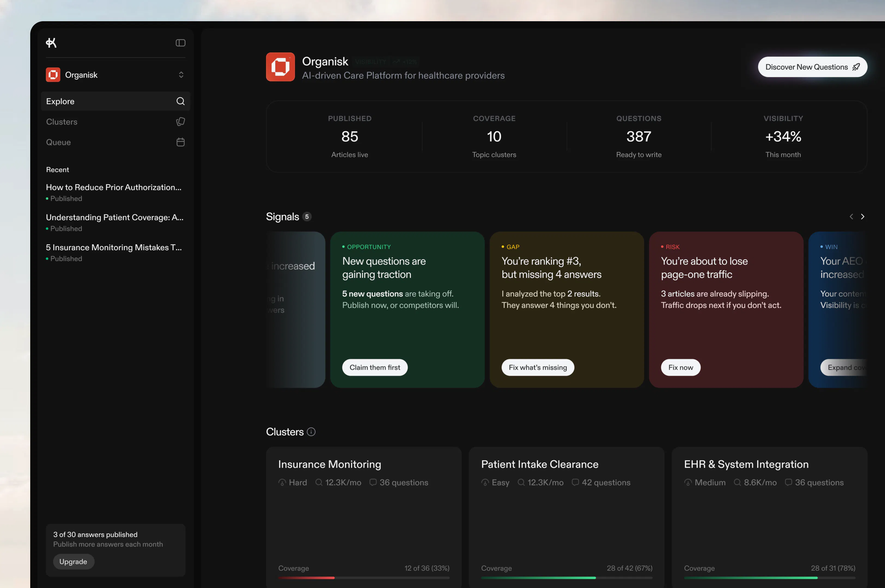The width and height of the screenshot is (885, 588).
Task: Click the Expand coverage button on Win card
Action: point(844,367)
